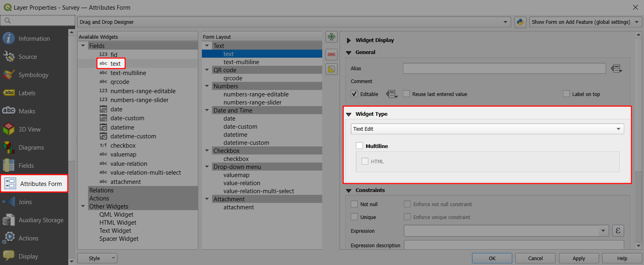Collapse Other Widgets tree group

click(x=83, y=206)
